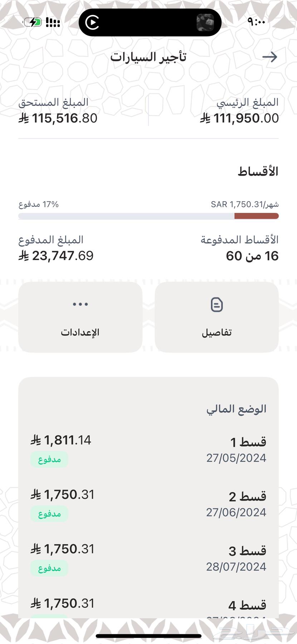The image size is (297, 644).
Task: Tap the due amount 115,516.80
Action: (x=58, y=118)
